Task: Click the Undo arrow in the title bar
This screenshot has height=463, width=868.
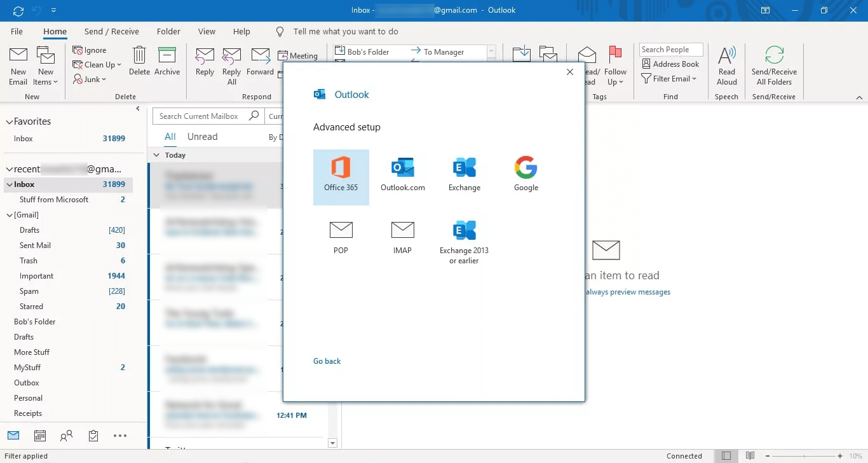Action: coord(37,11)
